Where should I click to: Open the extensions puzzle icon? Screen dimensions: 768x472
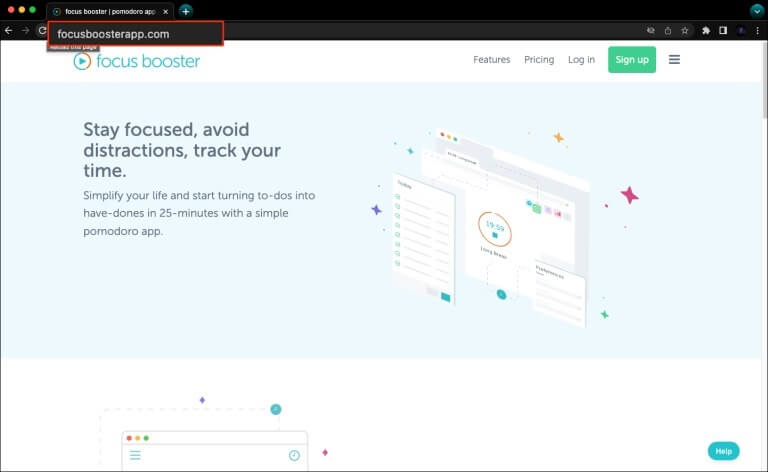[706, 30]
